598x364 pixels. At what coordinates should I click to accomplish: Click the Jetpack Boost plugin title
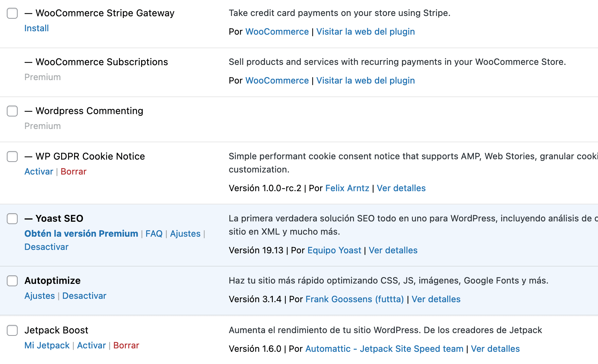pyautogui.click(x=56, y=330)
